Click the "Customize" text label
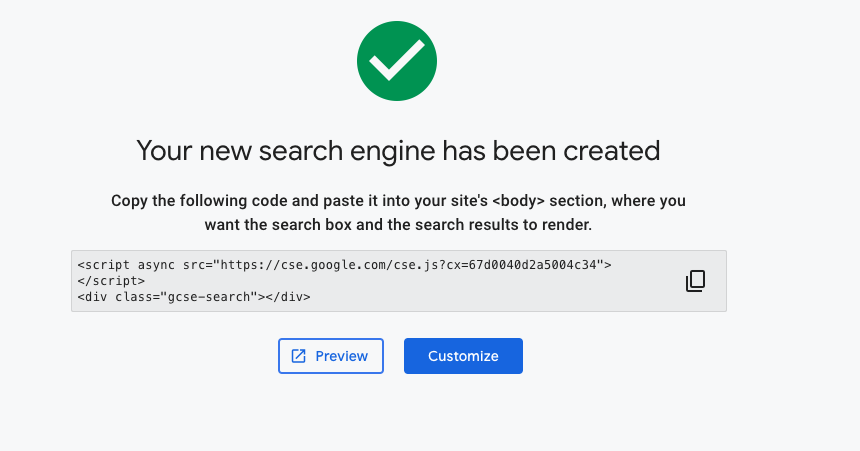Screen dimensions: 860x451 point(463,356)
